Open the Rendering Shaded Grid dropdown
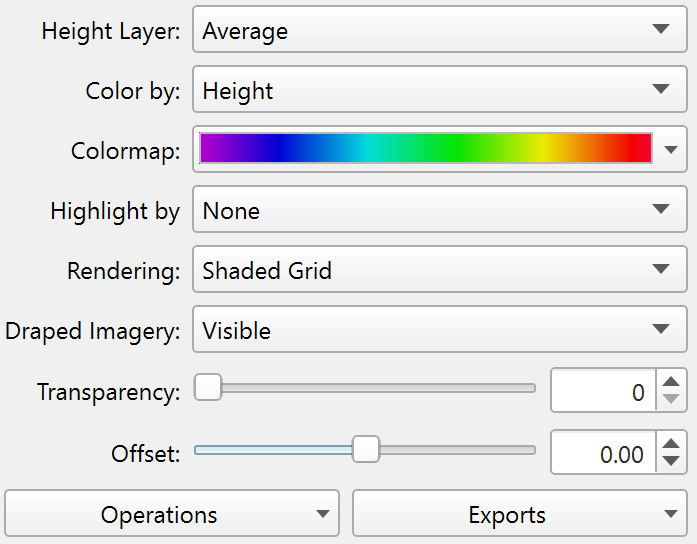697x544 pixels. (440, 270)
